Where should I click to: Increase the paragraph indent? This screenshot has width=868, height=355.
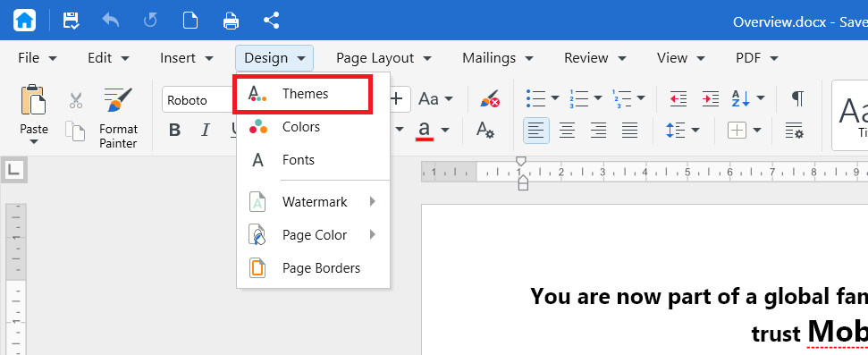pyautogui.click(x=711, y=99)
